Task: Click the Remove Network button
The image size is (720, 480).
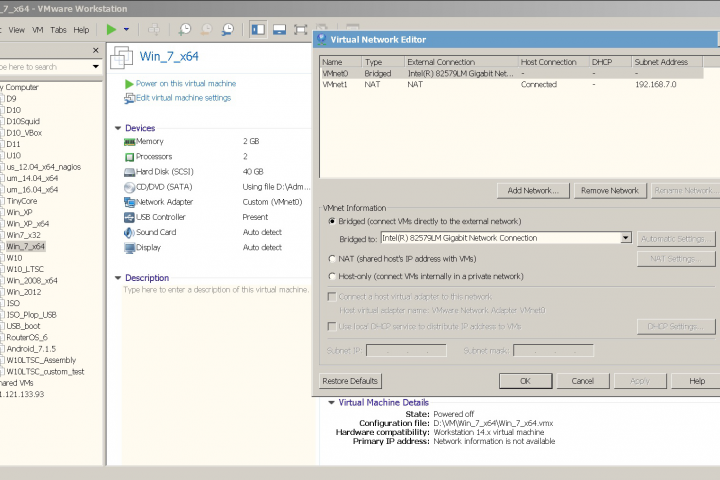Action: (x=610, y=191)
